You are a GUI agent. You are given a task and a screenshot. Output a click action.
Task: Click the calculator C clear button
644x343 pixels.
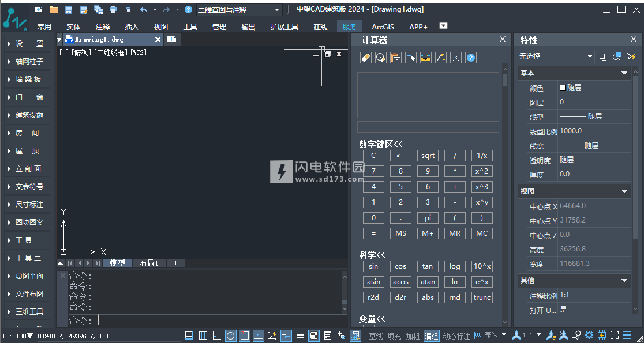[373, 156]
